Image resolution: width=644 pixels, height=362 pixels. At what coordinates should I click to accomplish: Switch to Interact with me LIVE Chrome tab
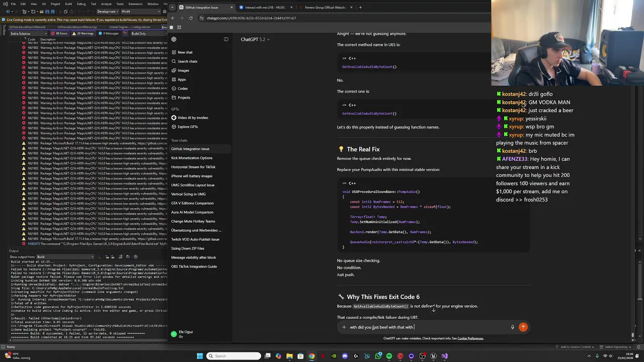pos(265,8)
